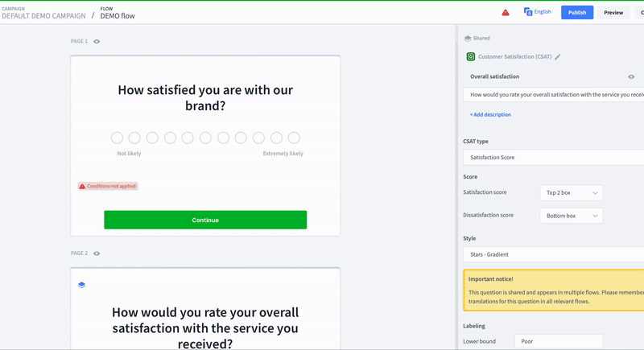Toggle the Overall satisfaction eye icon

point(631,76)
